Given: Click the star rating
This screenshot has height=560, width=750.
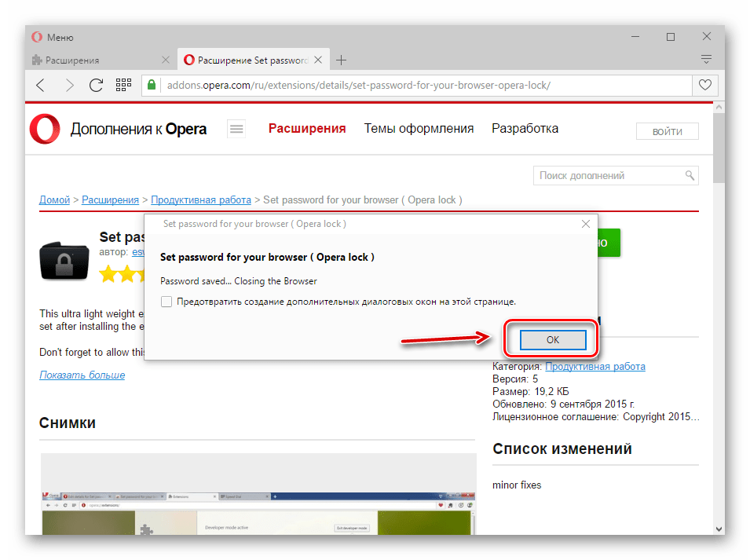Looking at the screenshot, I should tap(122, 274).
